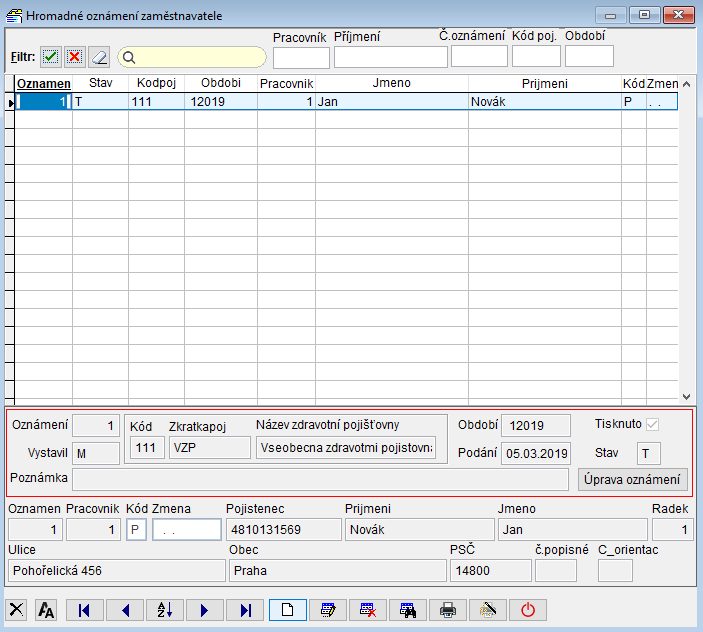Click the Zmena date field

pyautogui.click(x=187, y=529)
